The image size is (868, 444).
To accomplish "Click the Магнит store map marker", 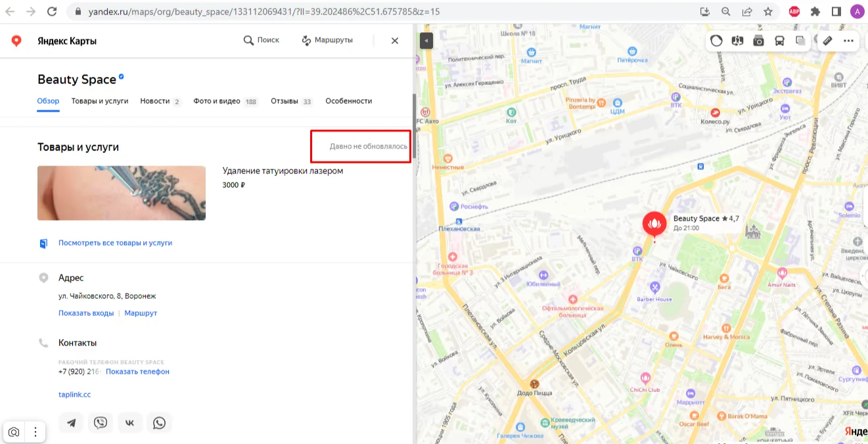I will click(530, 51).
